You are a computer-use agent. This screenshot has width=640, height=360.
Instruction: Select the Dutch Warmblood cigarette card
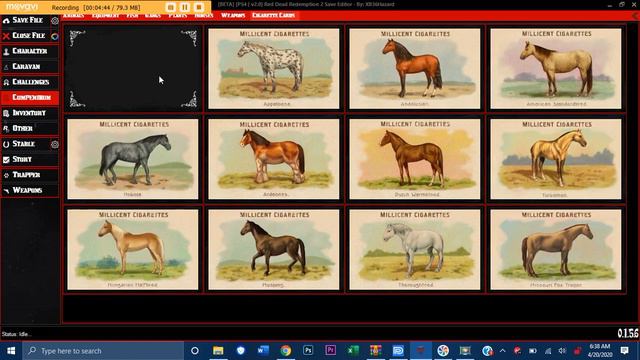coord(415,159)
